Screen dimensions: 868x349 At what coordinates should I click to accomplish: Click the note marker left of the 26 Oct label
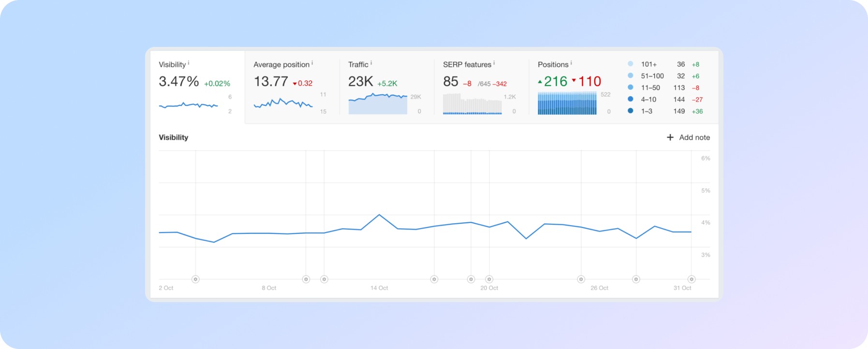tap(581, 279)
